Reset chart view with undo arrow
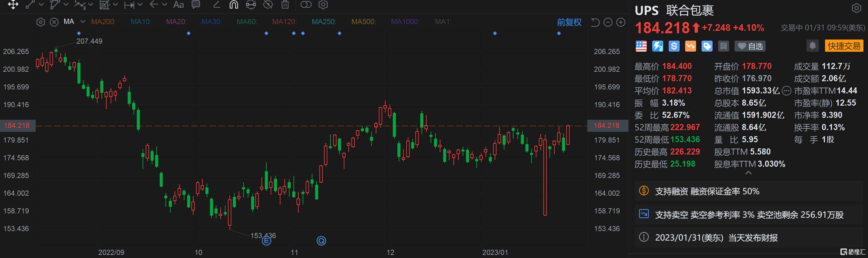 tap(596, 22)
